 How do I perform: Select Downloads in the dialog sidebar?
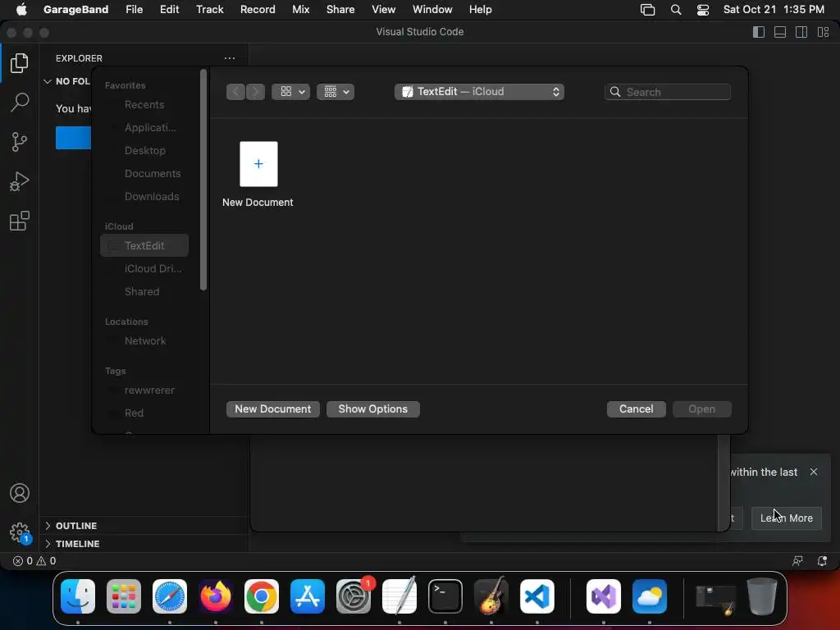144,197
